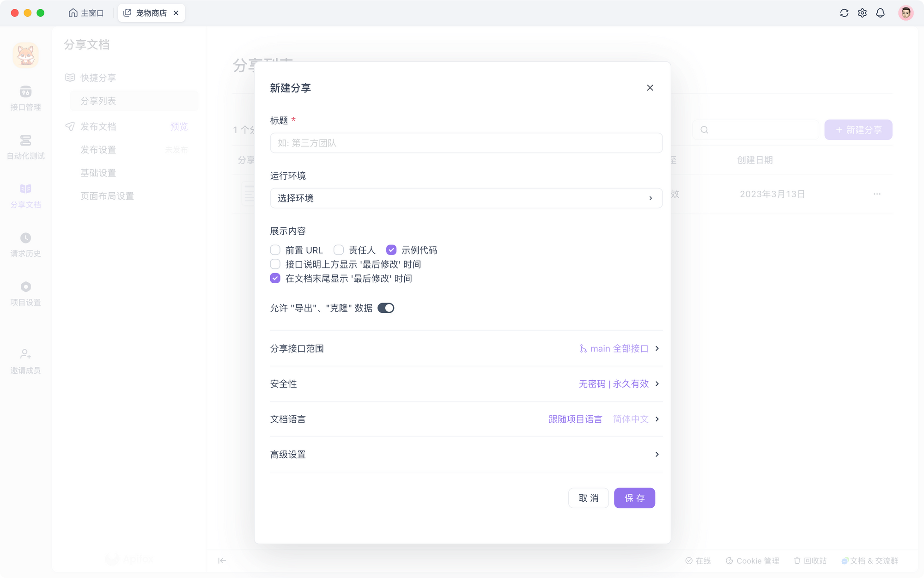924x578 pixels.
Task: Uncheck the 示例代码 checkbox
Action: [x=391, y=250]
